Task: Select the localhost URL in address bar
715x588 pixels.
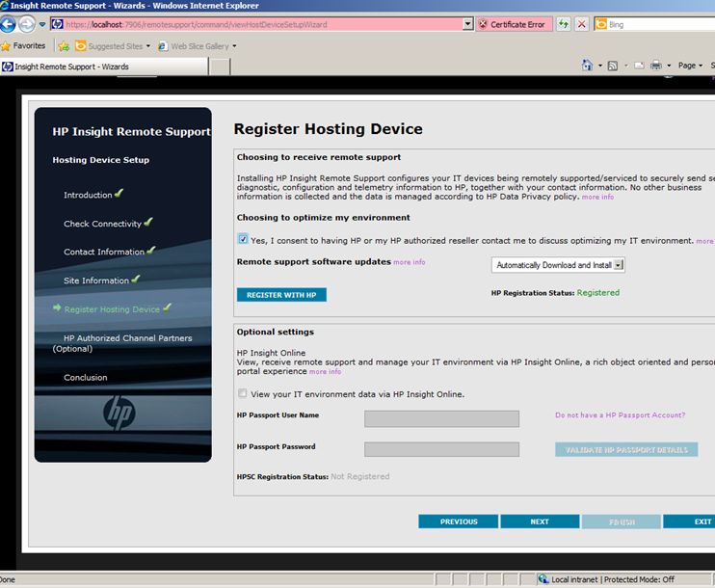Action: 196,24
